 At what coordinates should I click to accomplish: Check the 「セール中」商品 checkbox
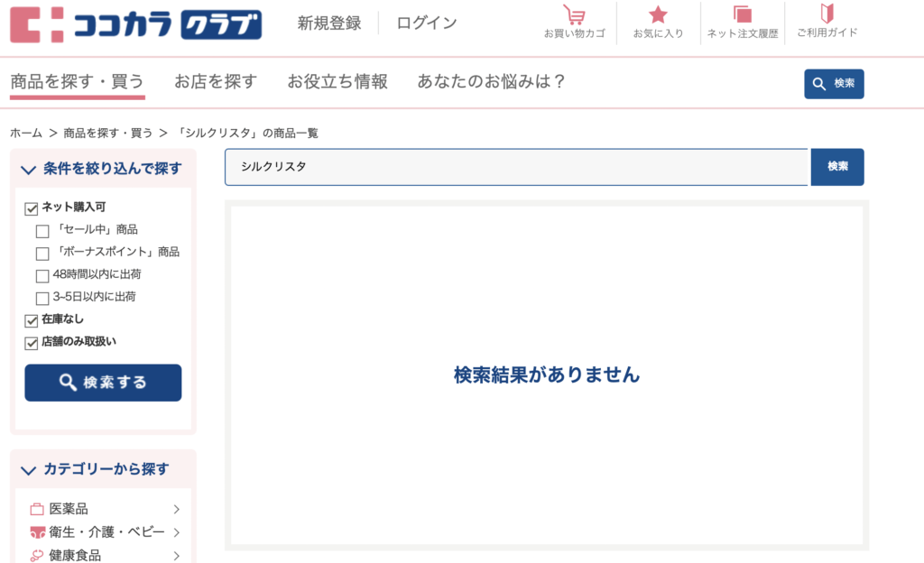pyautogui.click(x=42, y=231)
